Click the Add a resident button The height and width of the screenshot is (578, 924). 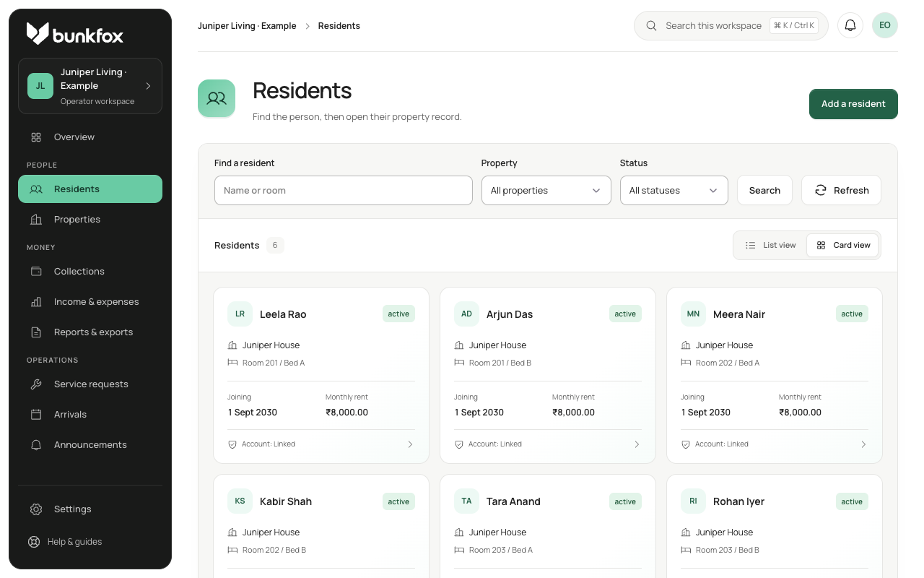click(x=853, y=104)
